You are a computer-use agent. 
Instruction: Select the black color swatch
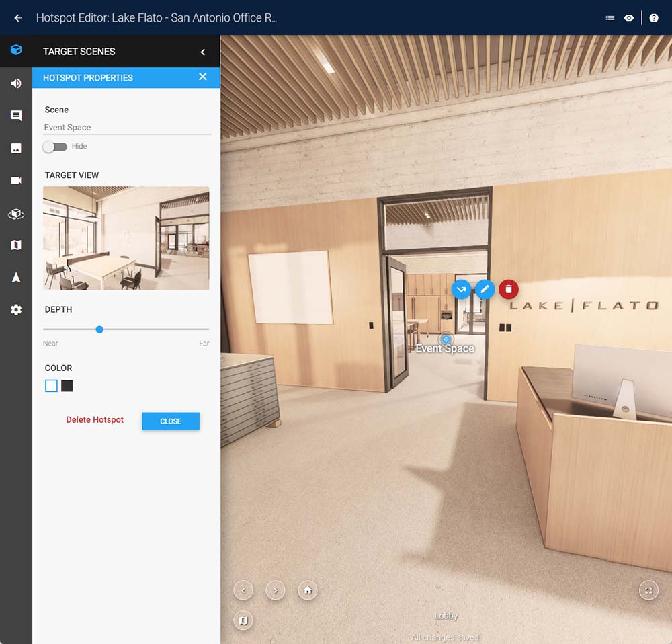67,386
